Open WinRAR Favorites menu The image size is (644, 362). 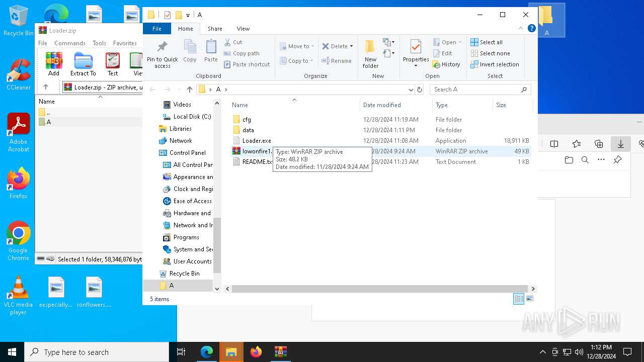(125, 43)
